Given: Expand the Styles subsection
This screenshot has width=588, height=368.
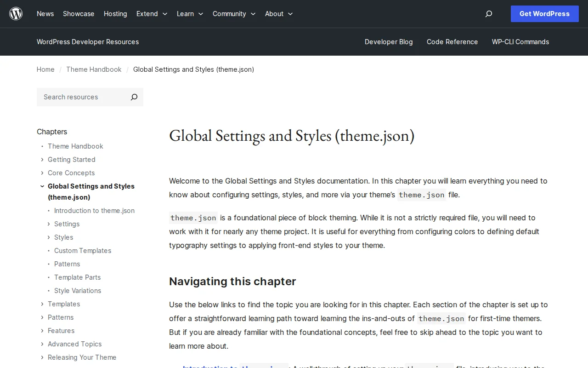Looking at the screenshot, I should [x=48, y=237].
